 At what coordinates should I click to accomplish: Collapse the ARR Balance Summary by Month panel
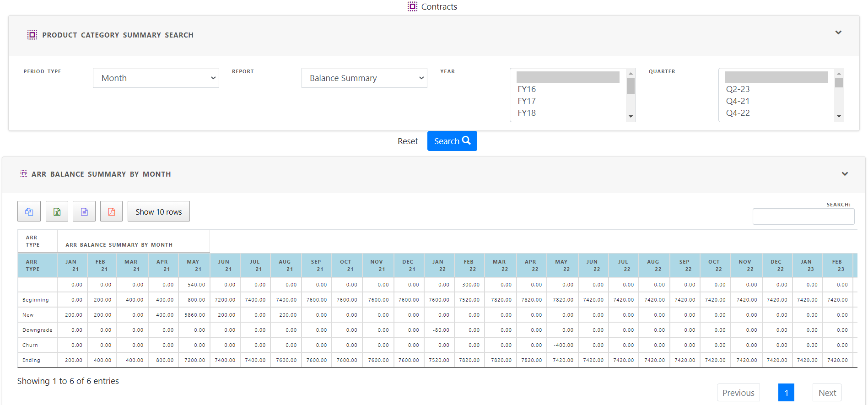click(845, 174)
